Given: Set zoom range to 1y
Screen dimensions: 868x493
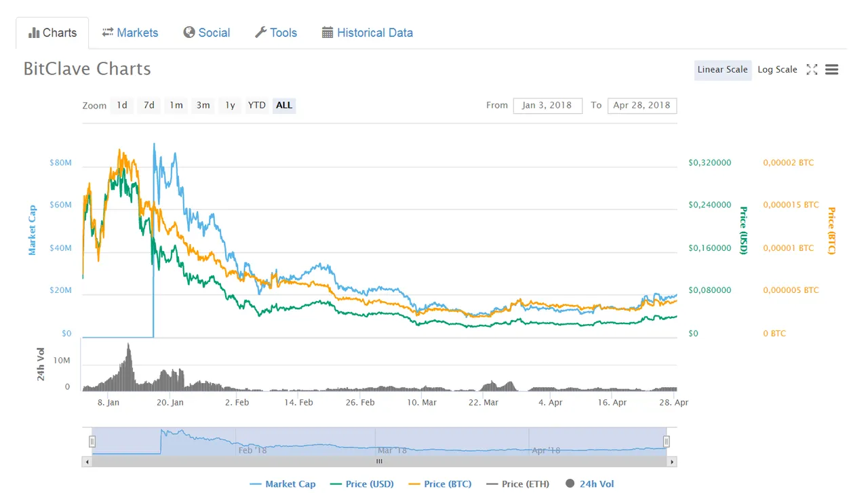Looking at the screenshot, I should pos(231,105).
